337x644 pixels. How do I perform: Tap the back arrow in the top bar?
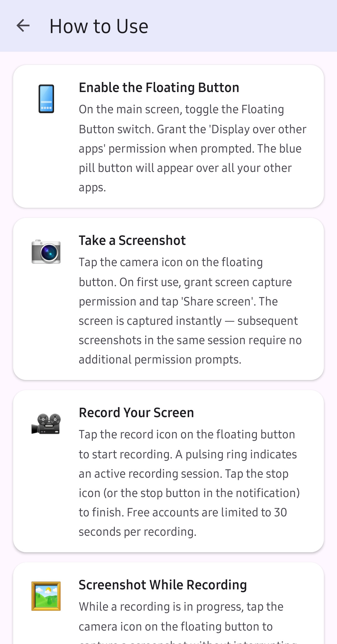pyautogui.click(x=23, y=26)
